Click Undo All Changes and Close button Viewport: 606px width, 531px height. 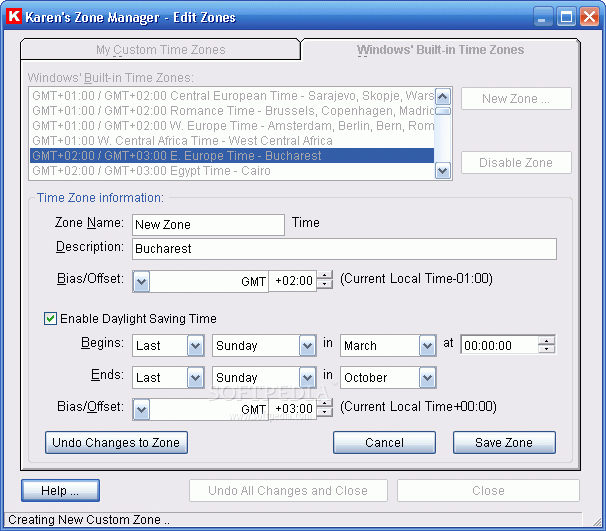click(x=288, y=490)
